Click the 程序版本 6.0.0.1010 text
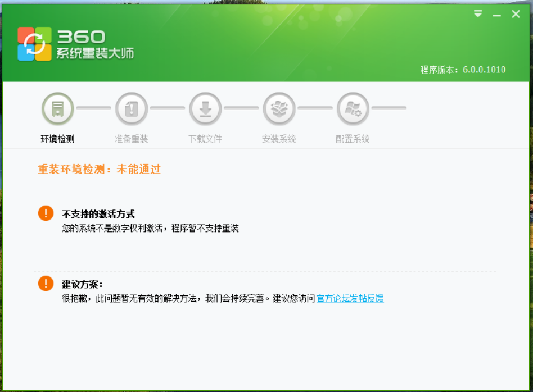The height and width of the screenshot is (392, 533). 463,70
